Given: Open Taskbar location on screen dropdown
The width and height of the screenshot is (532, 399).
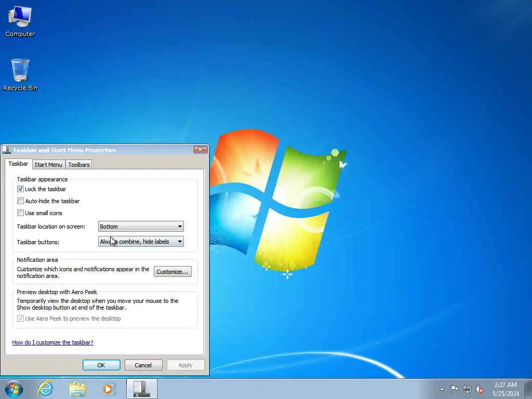Looking at the screenshot, I should click(x=141, y=227).
